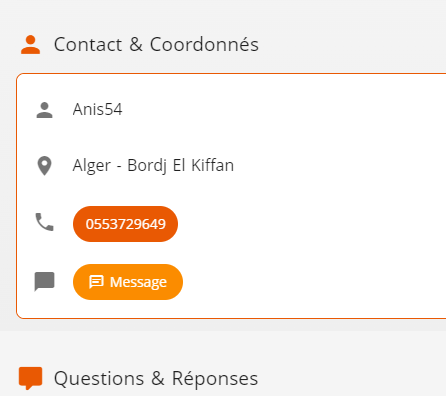Click the gray chat bubble icon

[x=44, y=282]
